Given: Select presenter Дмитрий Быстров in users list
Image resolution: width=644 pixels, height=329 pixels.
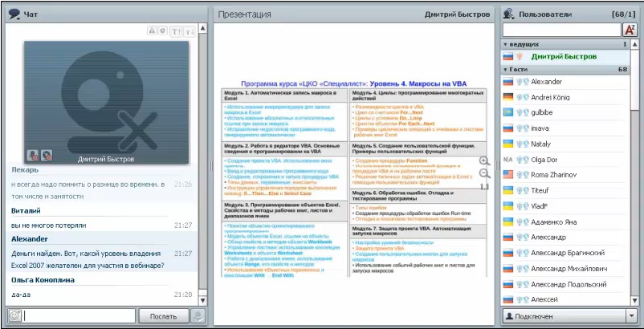Looking at the screenshot, I should (x=565, y=57).
